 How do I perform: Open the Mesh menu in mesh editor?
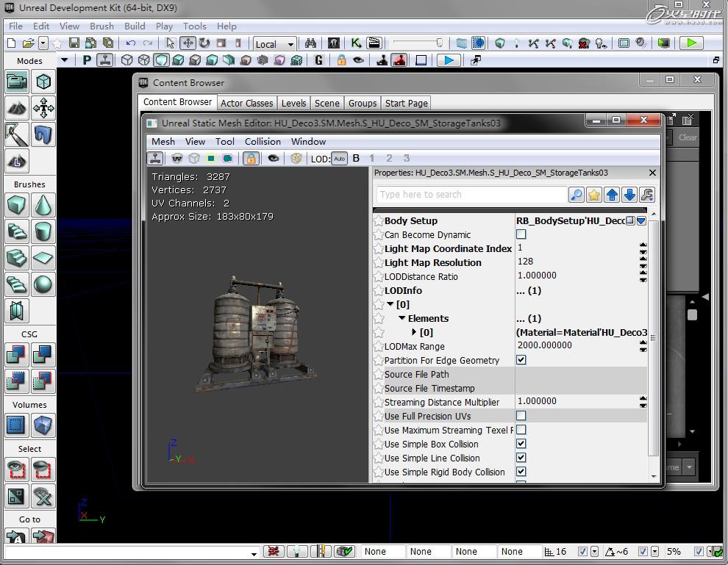tap(163, 142)
